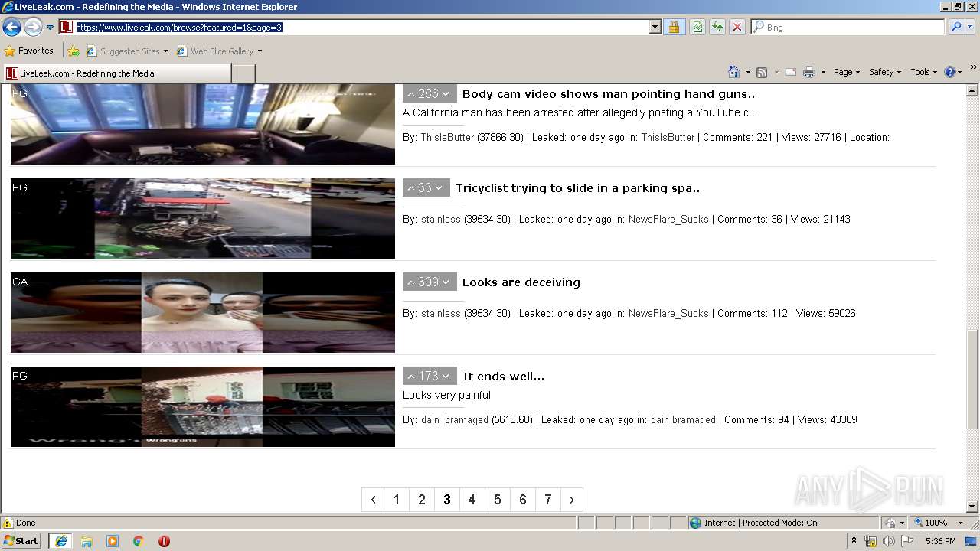Go to previous page arrow in pagination
Image resolution: width=980 pixels, height=551 pixels.
(374, 500)
